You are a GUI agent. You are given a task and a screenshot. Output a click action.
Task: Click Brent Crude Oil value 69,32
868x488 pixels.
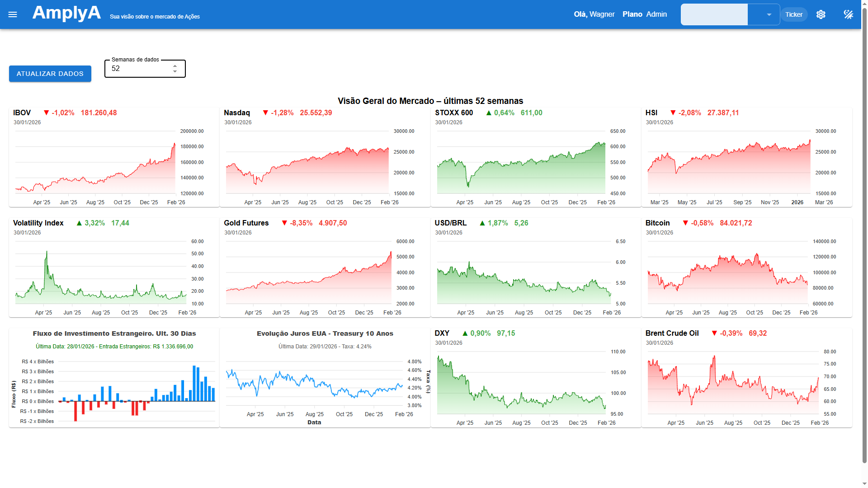click(758, 333)
